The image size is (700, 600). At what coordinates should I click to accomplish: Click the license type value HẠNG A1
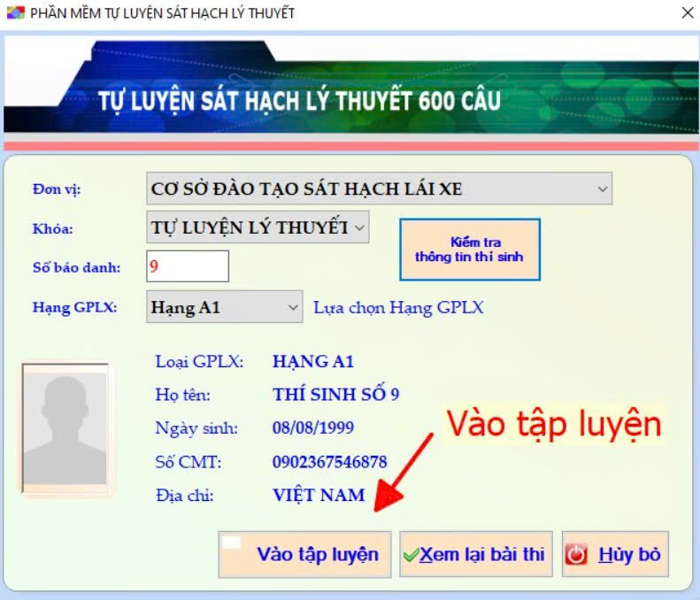tap(313, 361)
